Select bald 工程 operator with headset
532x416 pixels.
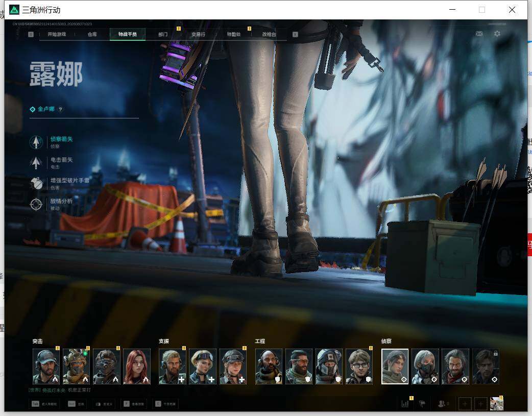pyautogui.click(x=269, y=366)
